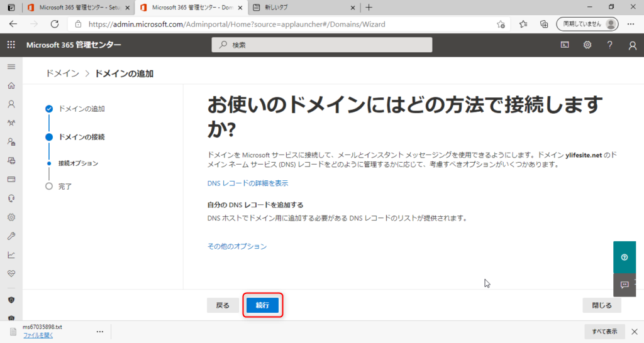Click the 戻る button
Viewport: 644px width, 343px height.
tap(223, 305)
